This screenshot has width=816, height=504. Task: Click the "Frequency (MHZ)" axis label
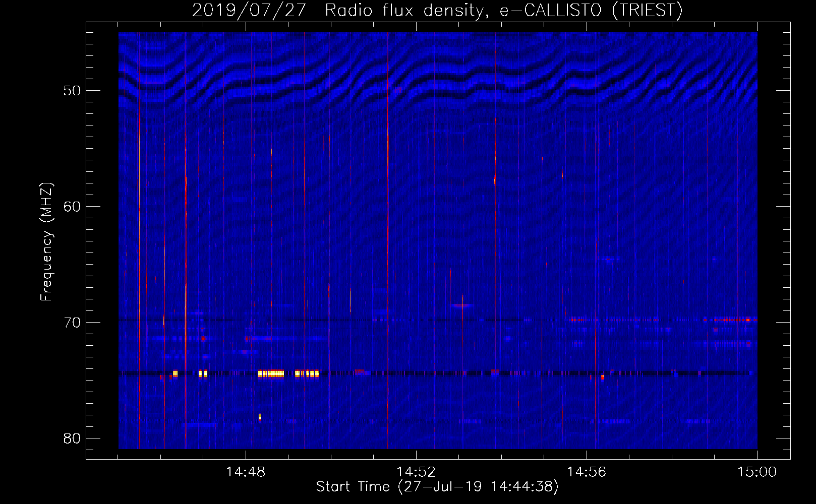(46, 242)
